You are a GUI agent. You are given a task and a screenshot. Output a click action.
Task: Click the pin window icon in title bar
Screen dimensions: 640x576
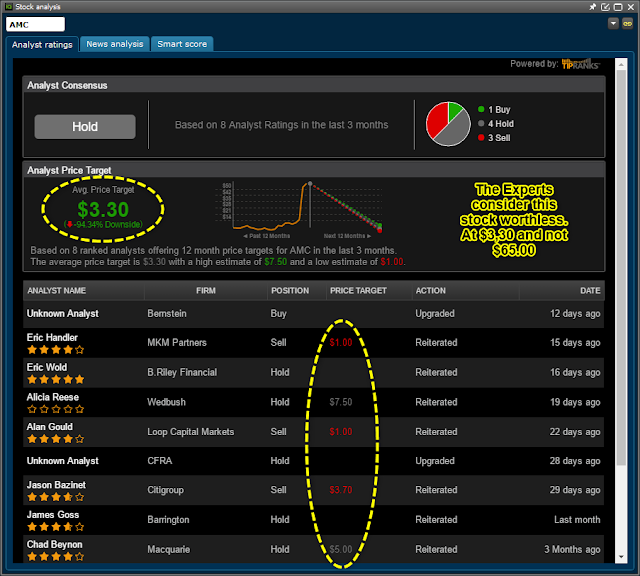point(592,7)
